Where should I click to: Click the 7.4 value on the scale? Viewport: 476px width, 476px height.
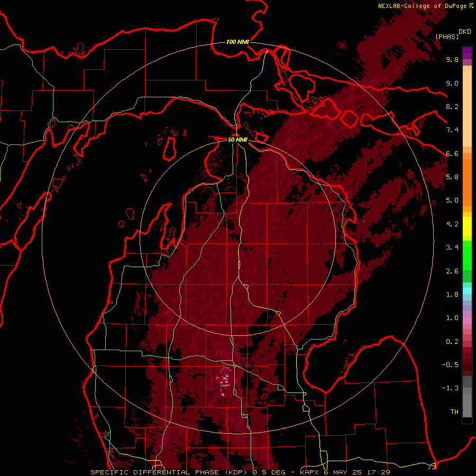click(452, 130)
